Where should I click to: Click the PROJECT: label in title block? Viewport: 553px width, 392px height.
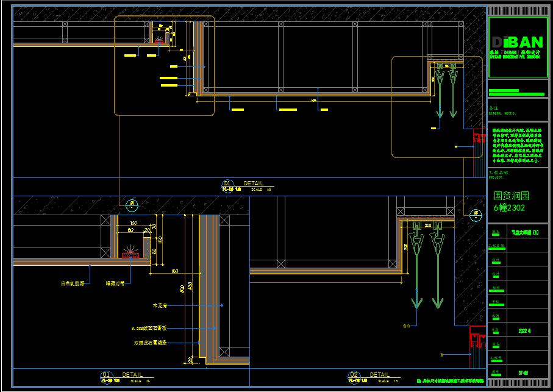tap(496, 177)
